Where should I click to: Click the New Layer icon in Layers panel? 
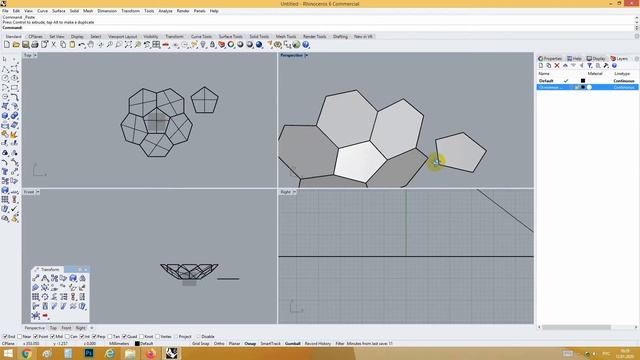pyautogui.click(x=541, y=66)
